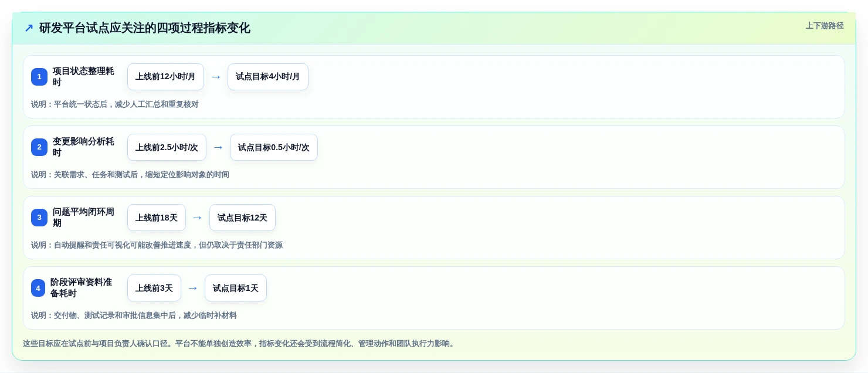Viewport: 868px width, 373px height.
Task: Click the arrow after 上线前12小时/月
Action: pos(216,77)
